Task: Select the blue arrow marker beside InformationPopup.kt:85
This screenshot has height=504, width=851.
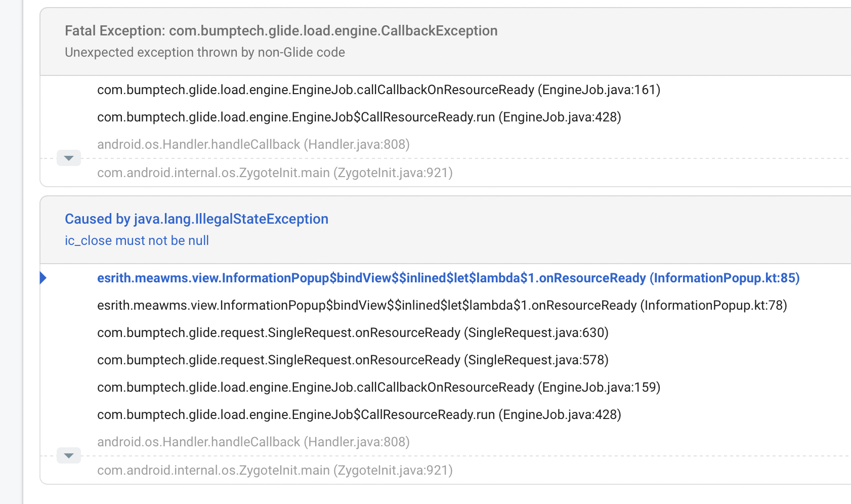Action: point(43,278)
